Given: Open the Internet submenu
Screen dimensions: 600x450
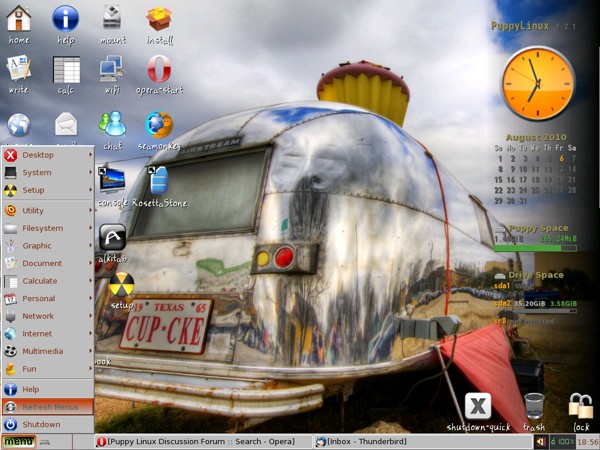Looking at the screenshot, I should 48,334.
